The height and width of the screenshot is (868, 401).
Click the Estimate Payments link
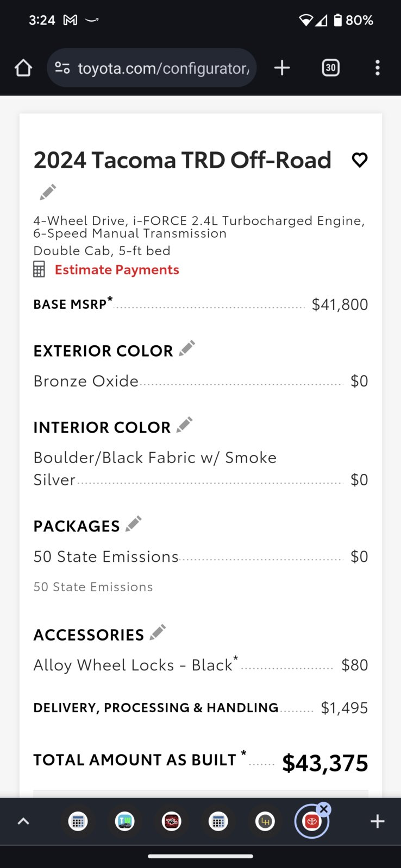(x=117, y=270)
